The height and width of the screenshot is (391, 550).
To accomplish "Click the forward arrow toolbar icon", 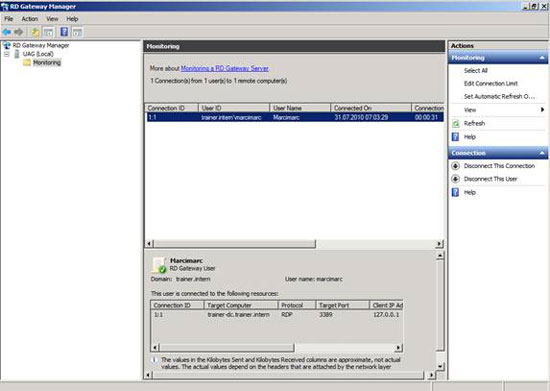I will point(19,32).
